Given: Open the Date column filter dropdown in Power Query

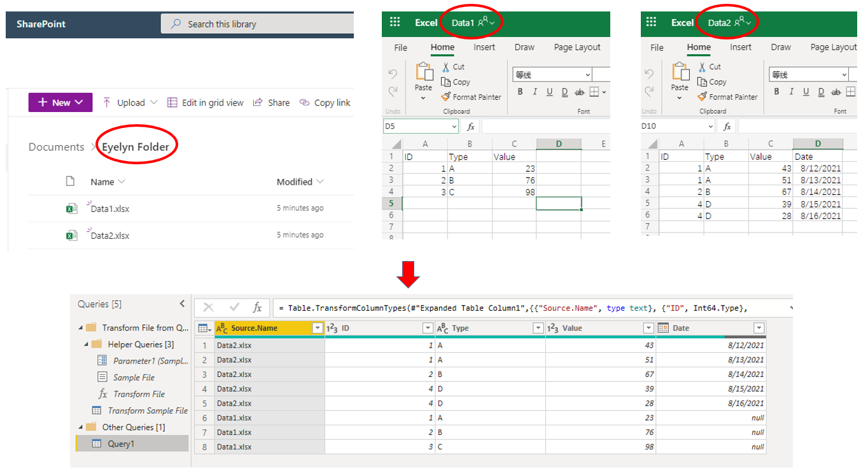Looking at the screenshot, I should point(759,329).
